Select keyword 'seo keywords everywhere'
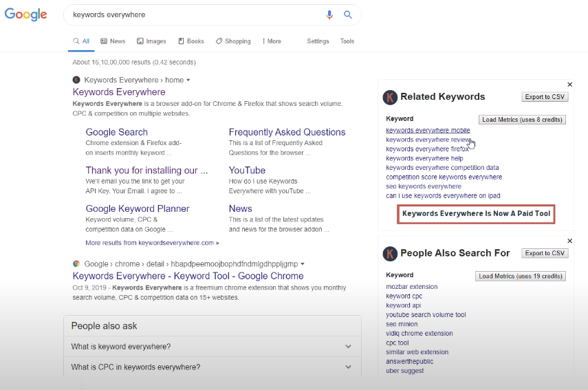Screen dimensions: 588x390 [x=424, y=186]
